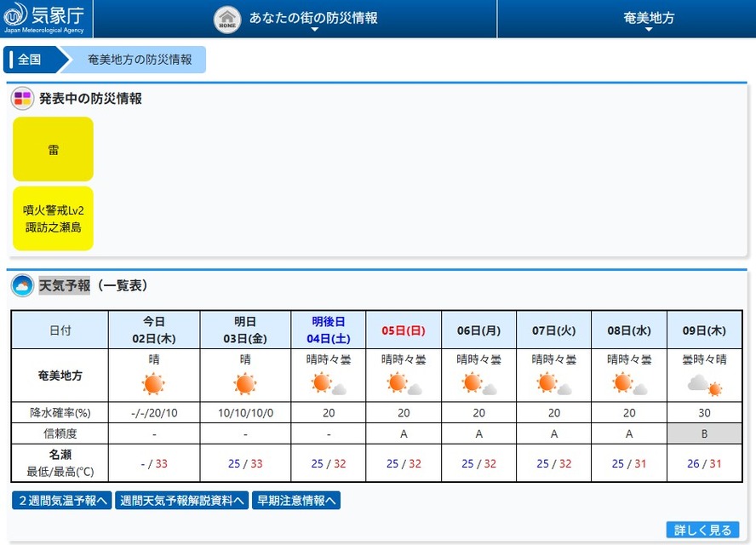The width and height of the screenshot is (756, 545).
Task: Click the weather icon for 08日(水)
Action: tap(629, 384)
